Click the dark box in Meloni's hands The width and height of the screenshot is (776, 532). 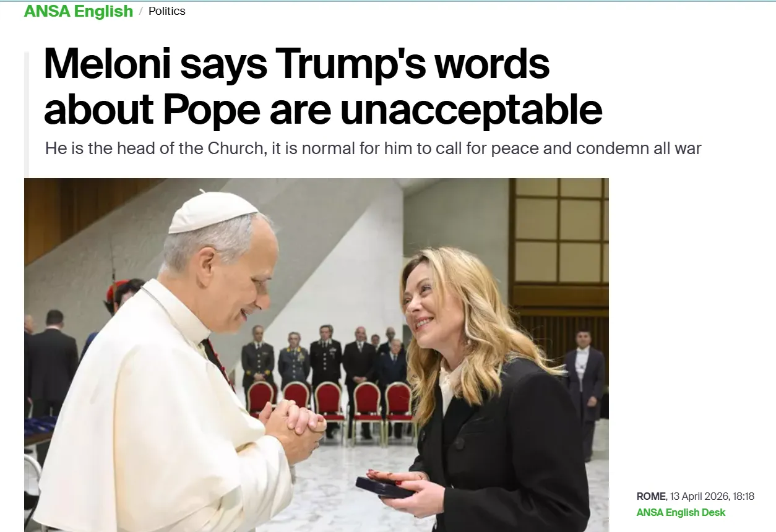point(384,487)
